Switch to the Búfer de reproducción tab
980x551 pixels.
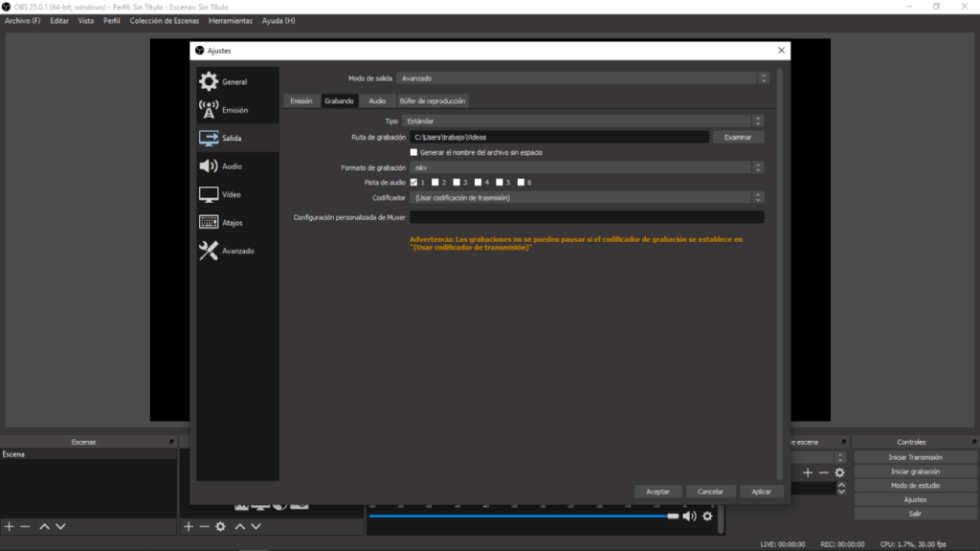tap(432, 100)
